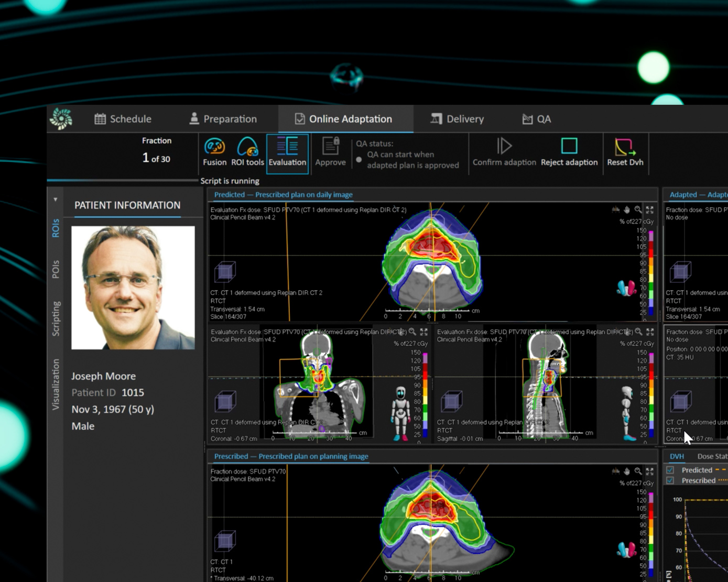Click 3D cube icon in Predicted transversal view
Image resolution: width=728 pixels, height=582 pixels.
point(225,272)
